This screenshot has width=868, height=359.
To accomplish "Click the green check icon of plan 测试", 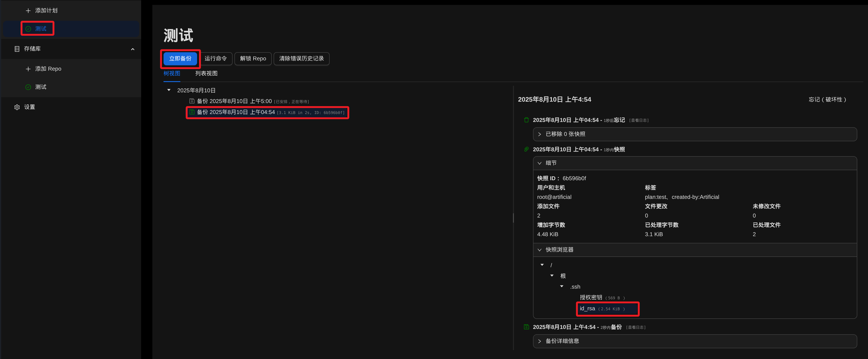I will point(28,29).
